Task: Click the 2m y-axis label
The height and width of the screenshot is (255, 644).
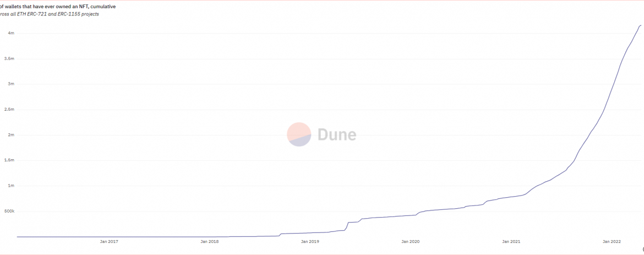Action: [x=12, y=135]
